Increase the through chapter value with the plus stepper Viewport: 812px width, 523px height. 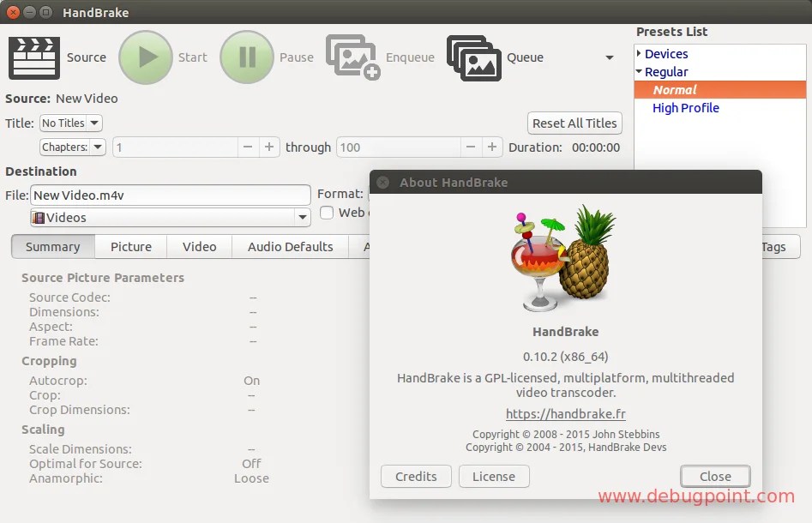click(493, 147)
